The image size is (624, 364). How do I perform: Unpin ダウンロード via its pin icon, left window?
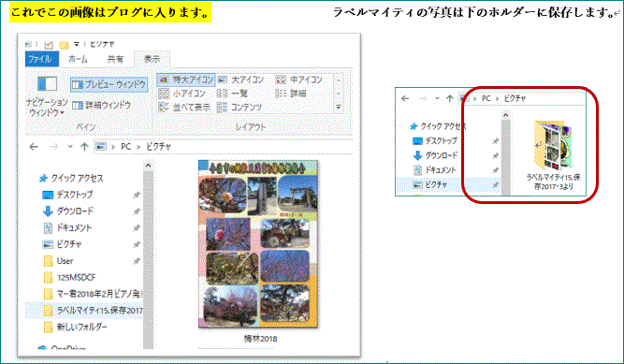pyautogui.click(x=137, y=211)
